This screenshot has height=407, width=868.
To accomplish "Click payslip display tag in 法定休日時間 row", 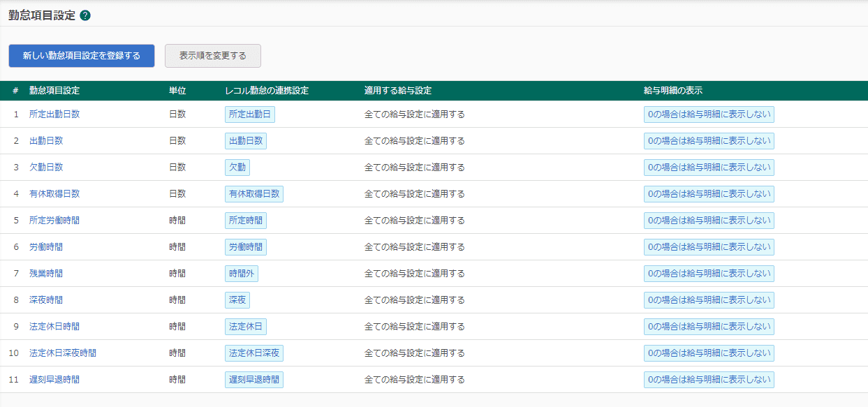I will pyautogui.click(x=709, y=327).
